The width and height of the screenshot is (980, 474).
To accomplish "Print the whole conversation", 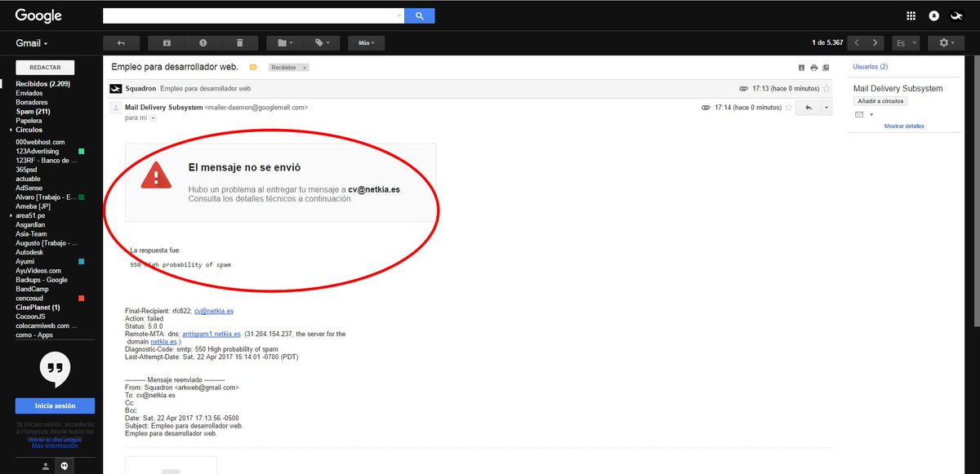I will tap(813, 67).
